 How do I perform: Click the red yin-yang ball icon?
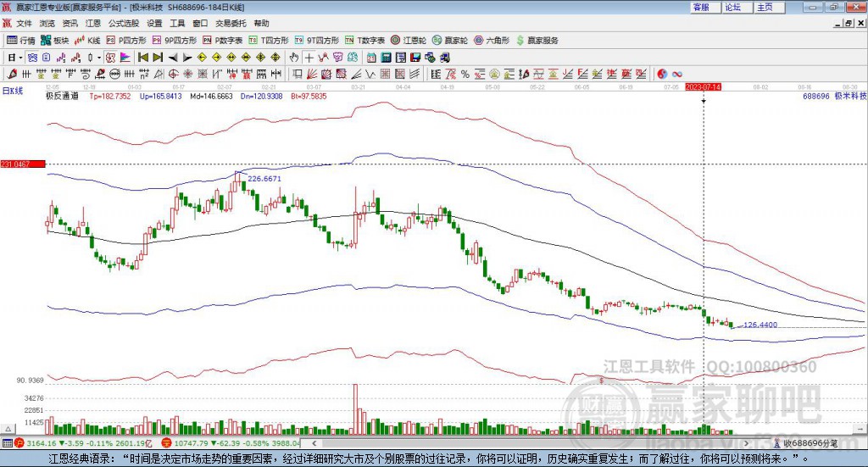point(662,74)
